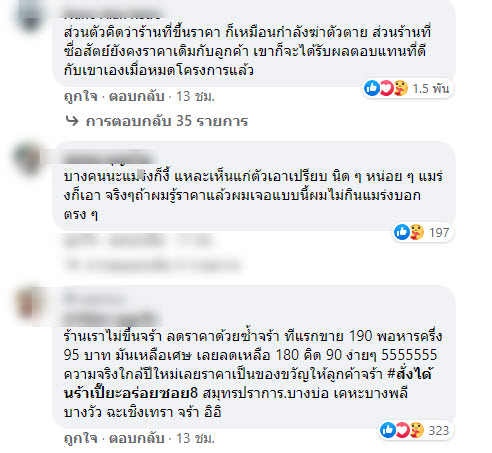This screenshot has height=453, width=492.
Task: Click ตอบกลับ under the first comment
Action: point(137,97)
